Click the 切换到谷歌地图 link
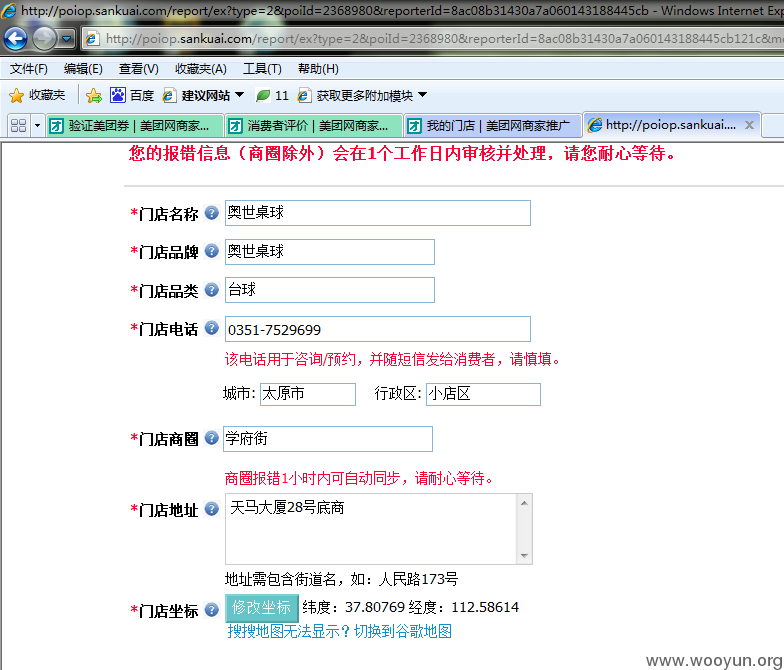The height and width of the screenshot is (670, 784). 402,632
